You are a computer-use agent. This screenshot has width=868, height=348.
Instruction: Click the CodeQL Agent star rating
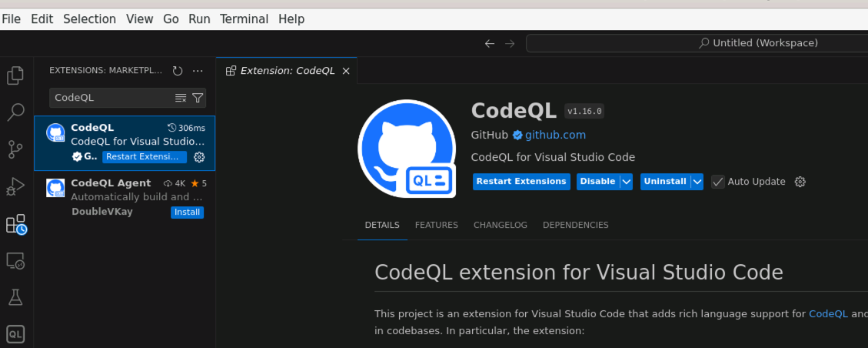point(198,183)
